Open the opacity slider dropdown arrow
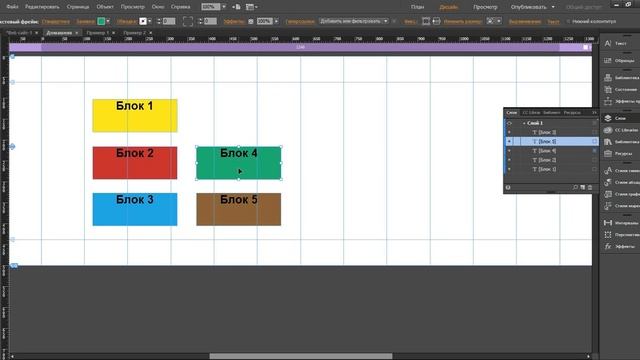Screen dimensions: 640x360 276,21
